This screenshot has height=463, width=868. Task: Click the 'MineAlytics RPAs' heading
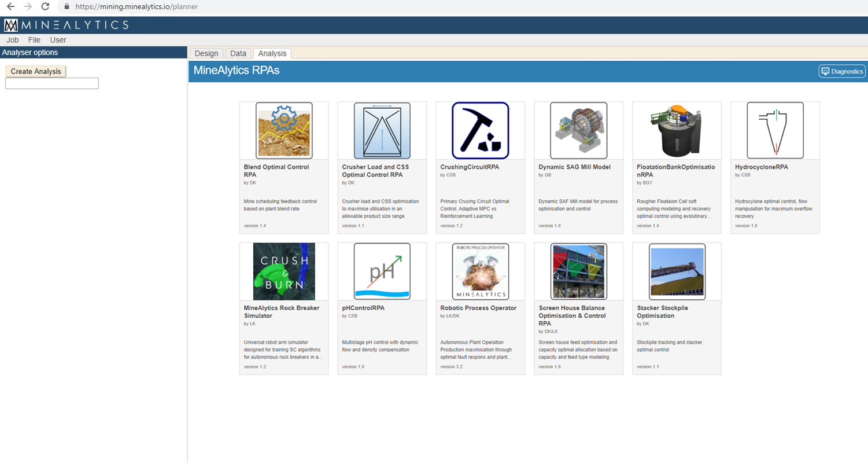pyautogui.click(x=237, y=71)
